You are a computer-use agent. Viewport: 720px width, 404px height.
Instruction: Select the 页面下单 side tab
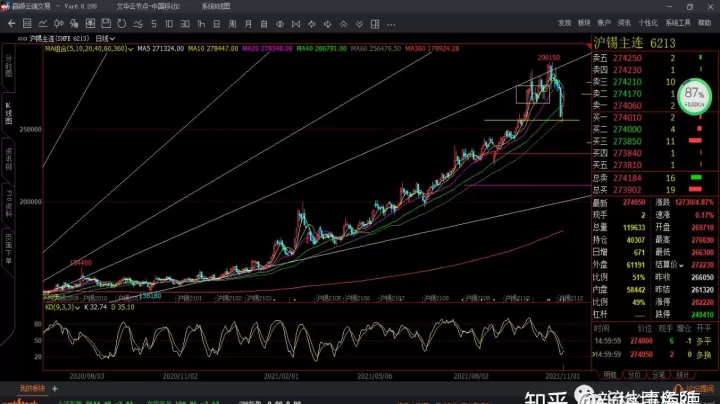pos(9,248)
